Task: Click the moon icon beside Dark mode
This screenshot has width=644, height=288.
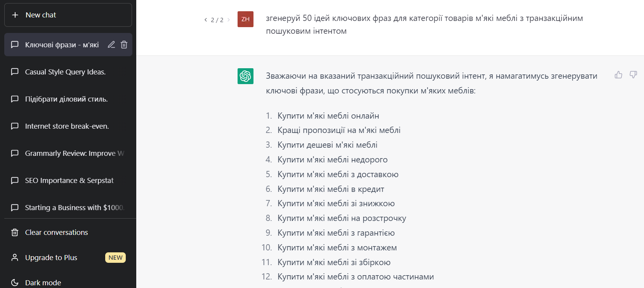Action: point(15,283)
